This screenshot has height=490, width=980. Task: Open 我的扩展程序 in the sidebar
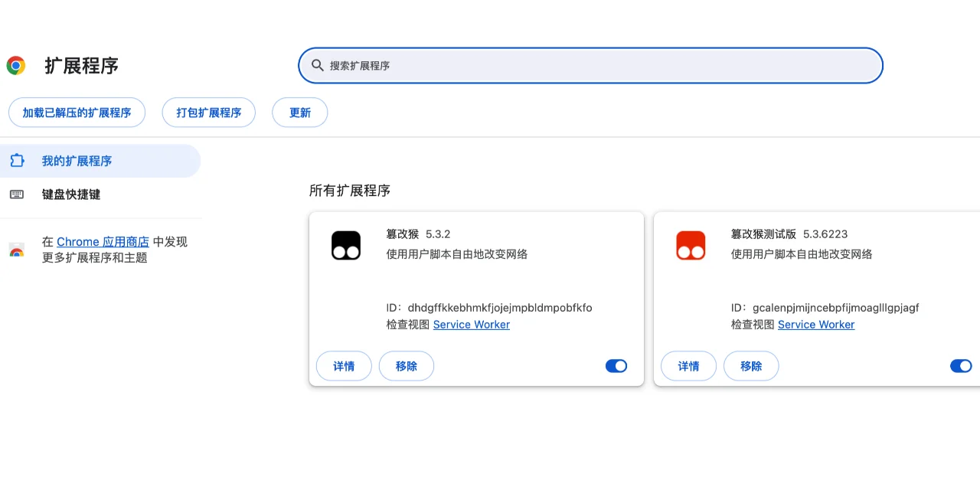coord(100,161)
